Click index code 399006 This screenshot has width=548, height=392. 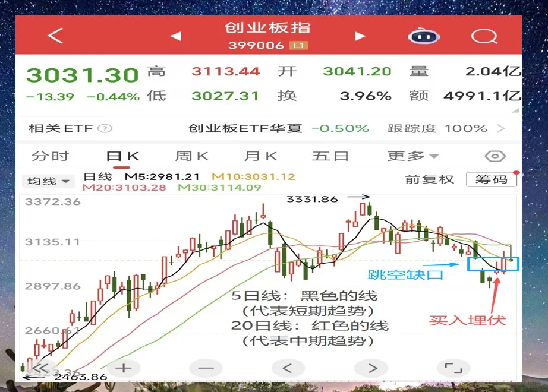256,45
